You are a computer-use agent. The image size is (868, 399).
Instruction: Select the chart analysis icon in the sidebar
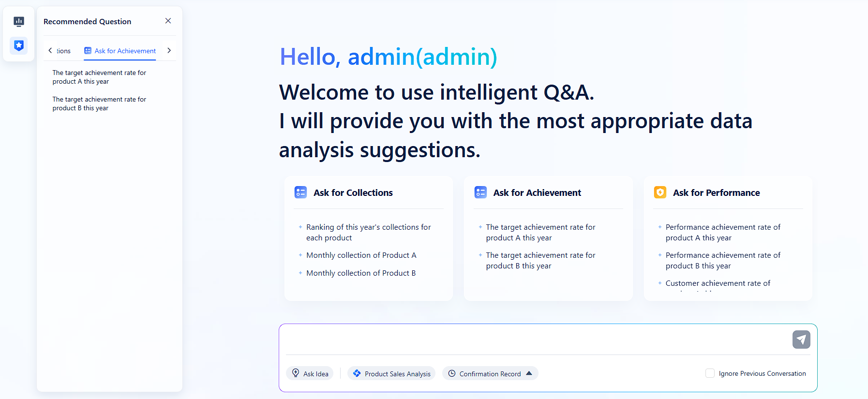[19, 21]
